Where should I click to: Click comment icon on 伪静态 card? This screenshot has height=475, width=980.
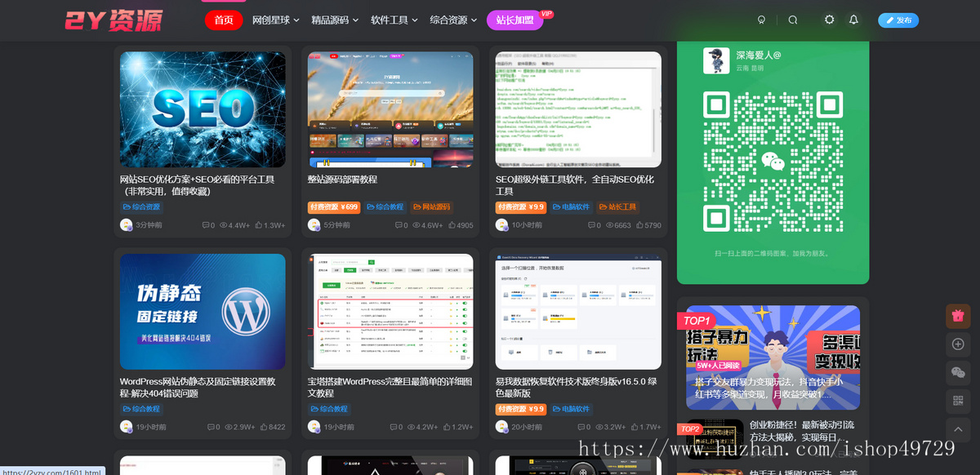click(212, 427)
